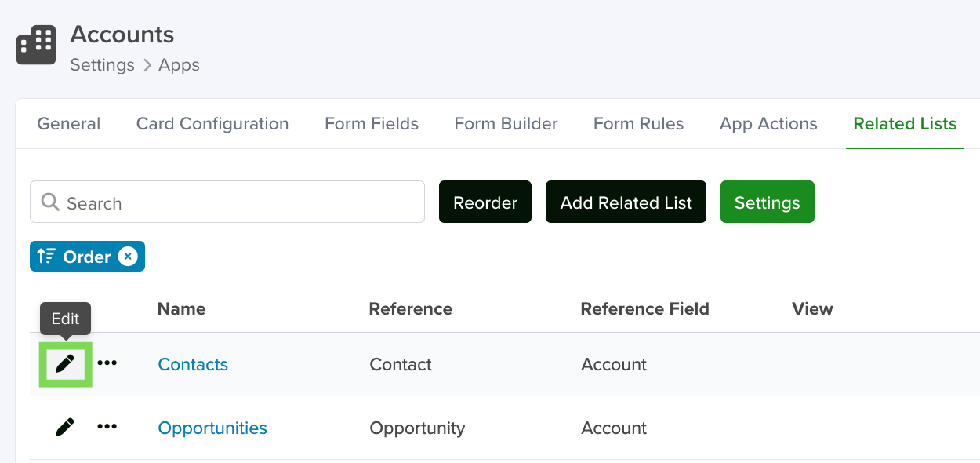Open the Contacts related list link
Image resolution: width=980 pixels, height=463 pixels.
click(x=193, y=364)
